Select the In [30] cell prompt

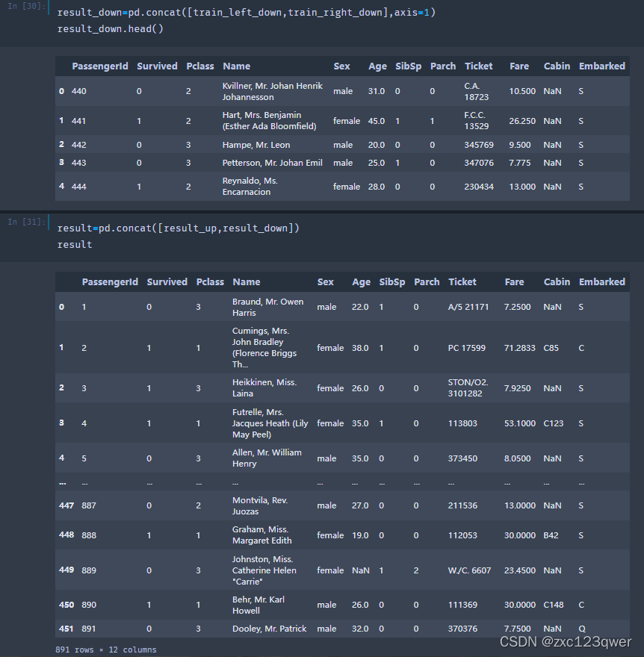(x=26, y=6)
